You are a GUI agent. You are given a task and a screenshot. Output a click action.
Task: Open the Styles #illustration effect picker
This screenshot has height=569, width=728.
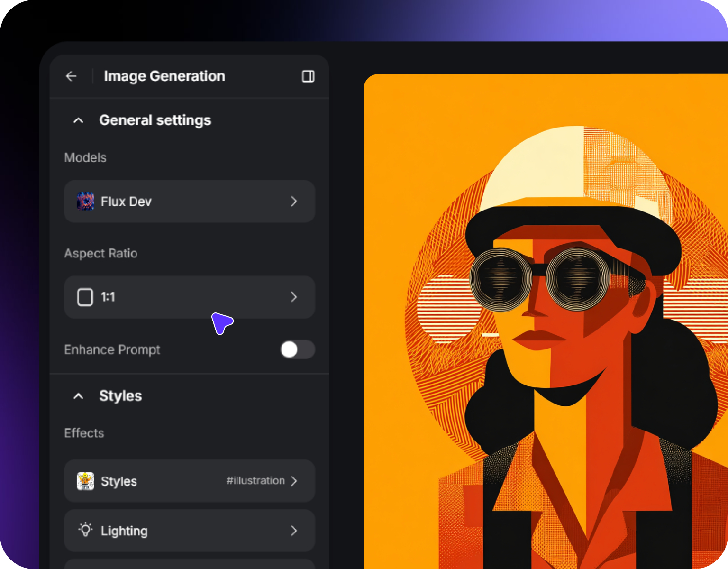(x=190, y=481)
